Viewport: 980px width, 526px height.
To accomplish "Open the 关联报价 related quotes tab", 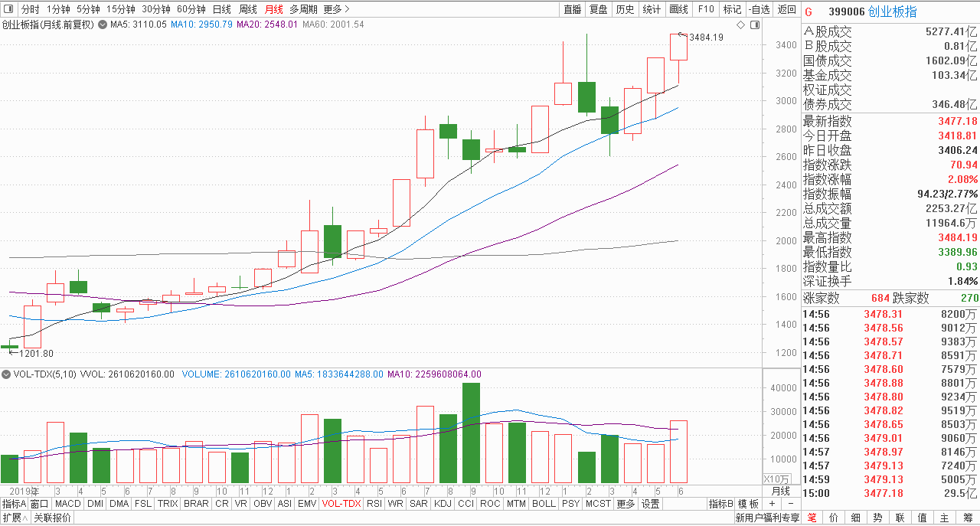I will [52, 518].
